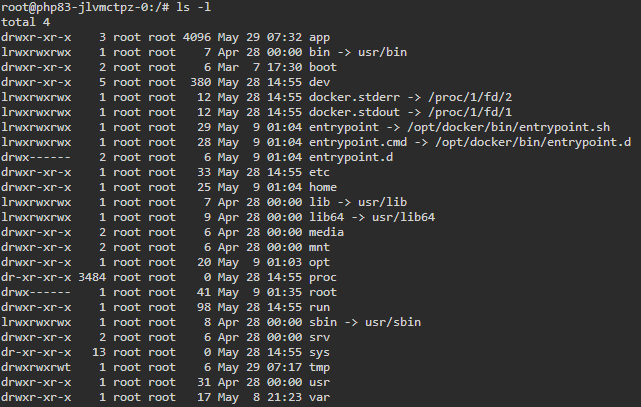Select the 'tmp' directory name

click(319, 367)
